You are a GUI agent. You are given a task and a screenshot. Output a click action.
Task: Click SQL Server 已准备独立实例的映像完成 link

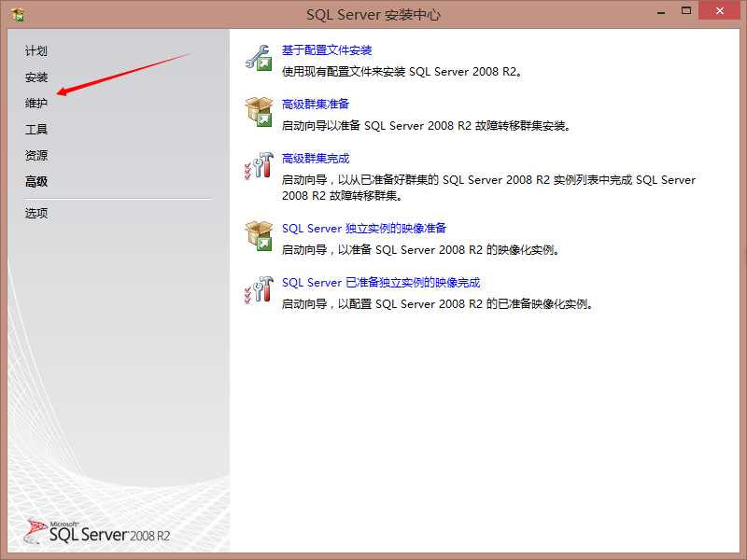click(381, 283)
